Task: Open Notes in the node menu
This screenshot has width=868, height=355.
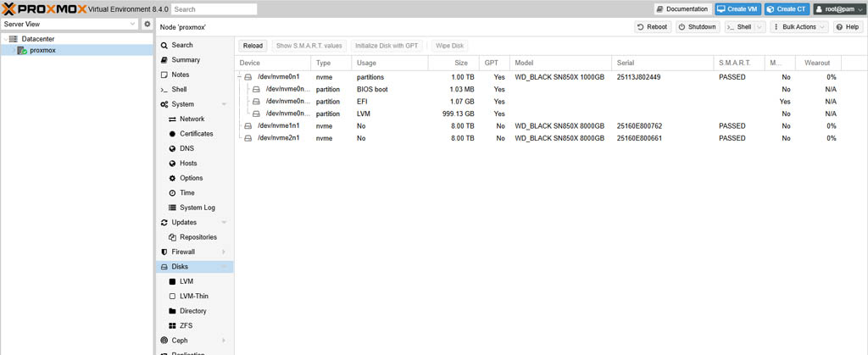Action: [194, 75]
